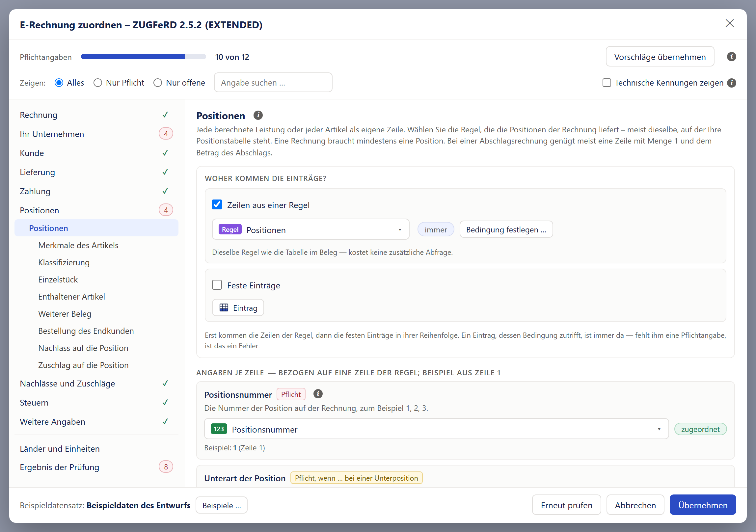
Task: Close the E-Rechnung zuordnen dialog
Action: [x=730, y=23]
